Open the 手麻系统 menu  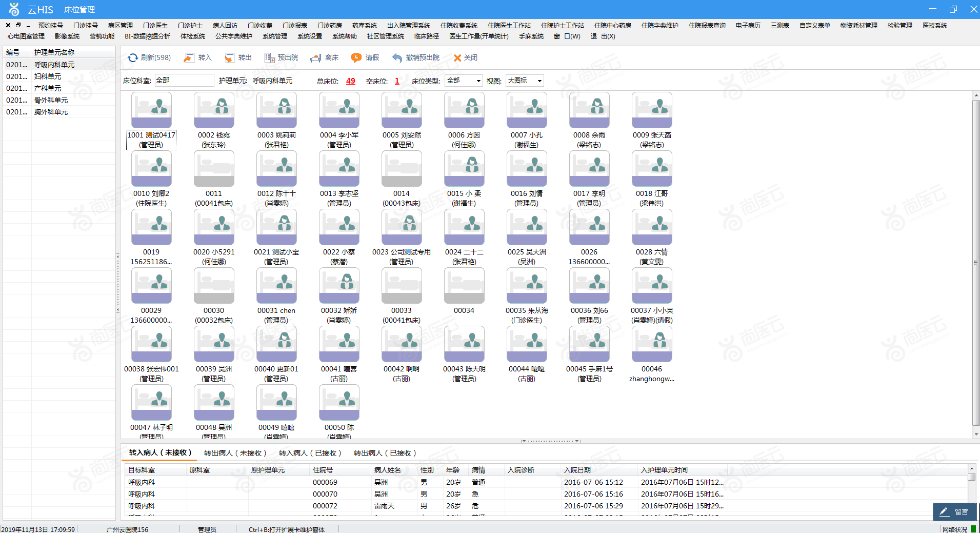[531, 36]
